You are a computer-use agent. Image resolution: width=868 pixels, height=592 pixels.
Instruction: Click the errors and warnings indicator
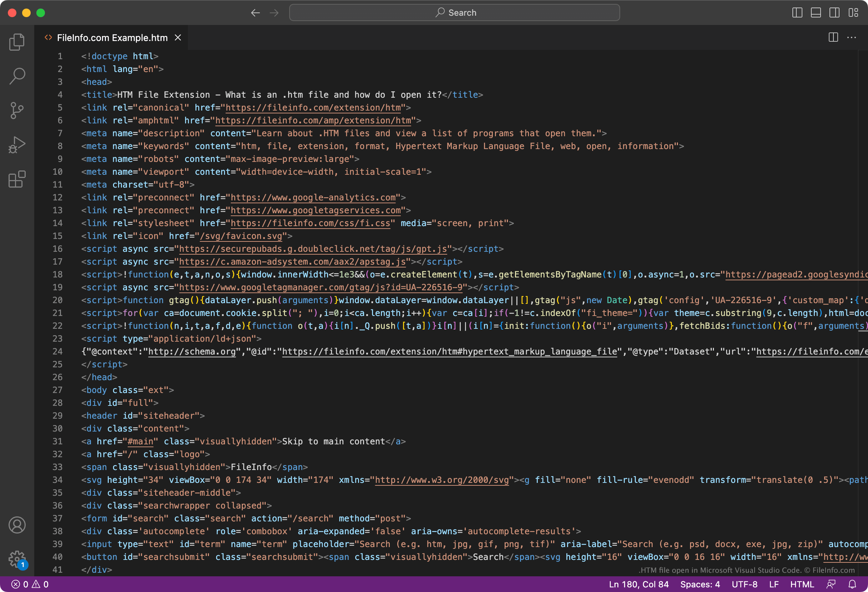coord(30,584)
